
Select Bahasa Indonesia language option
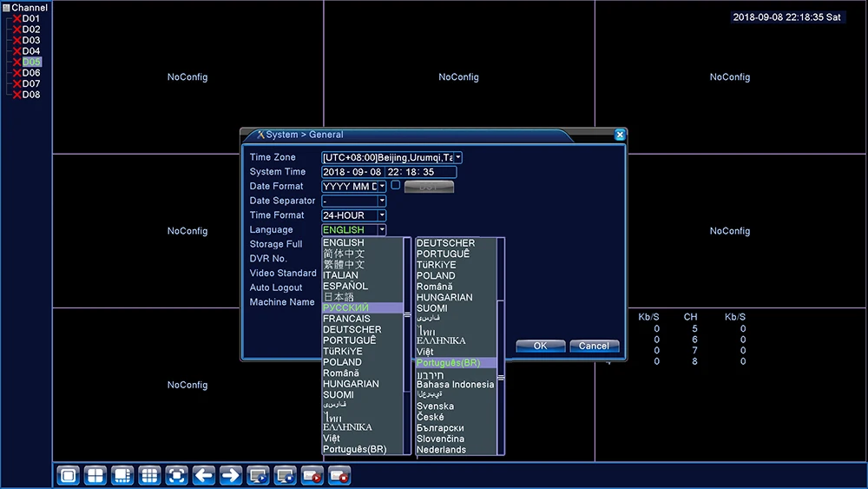coord(457,384)
